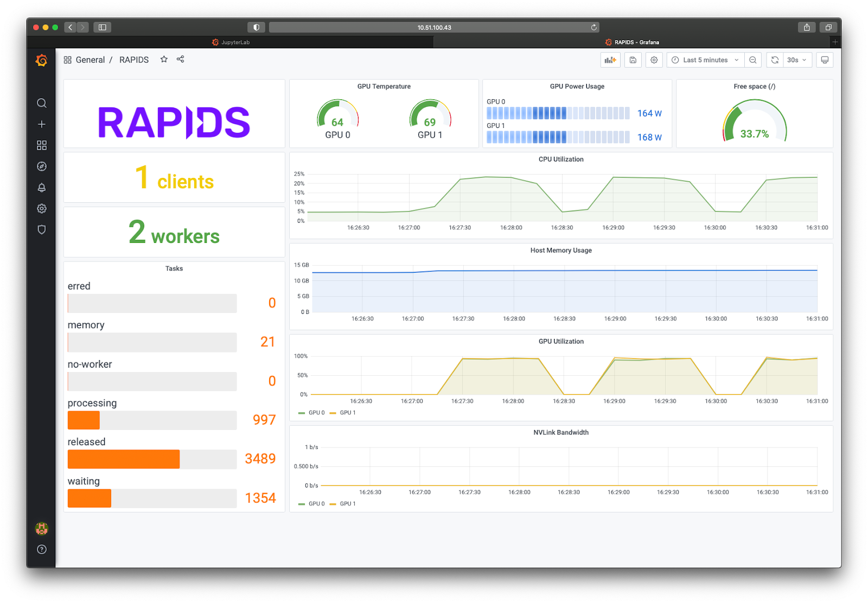Screen dimensions: 868x603
Task: Open the Host Memory Usage panel menu
Action: click(x=561, y=251)
